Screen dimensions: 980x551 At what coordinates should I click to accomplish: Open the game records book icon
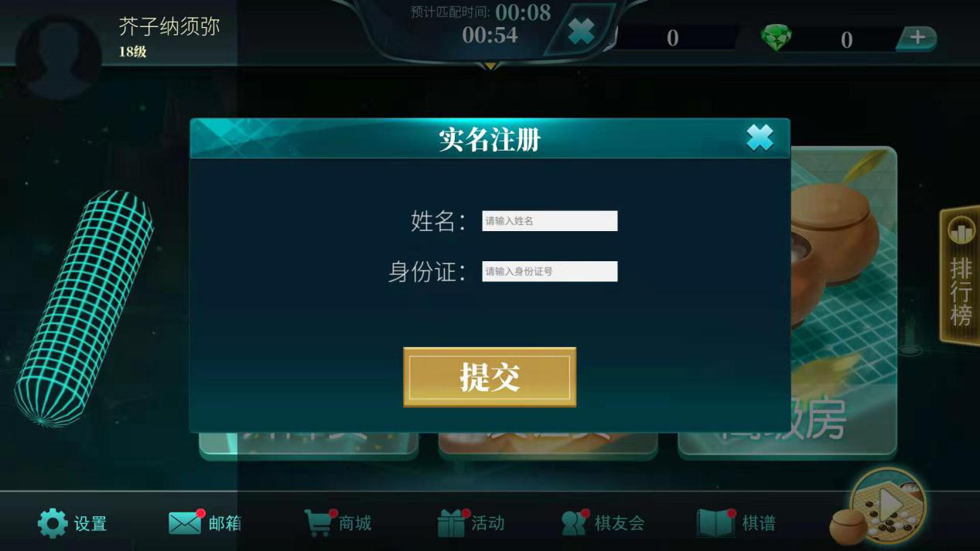tap(715, 523)
